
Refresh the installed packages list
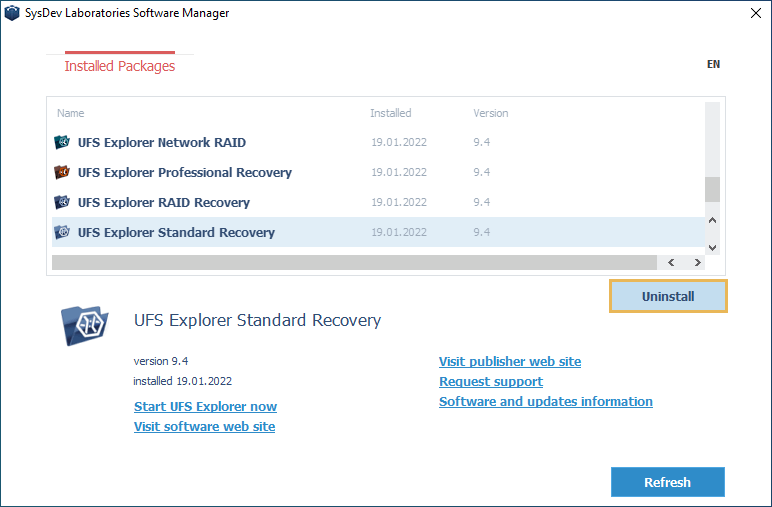[x=667, y=482]
